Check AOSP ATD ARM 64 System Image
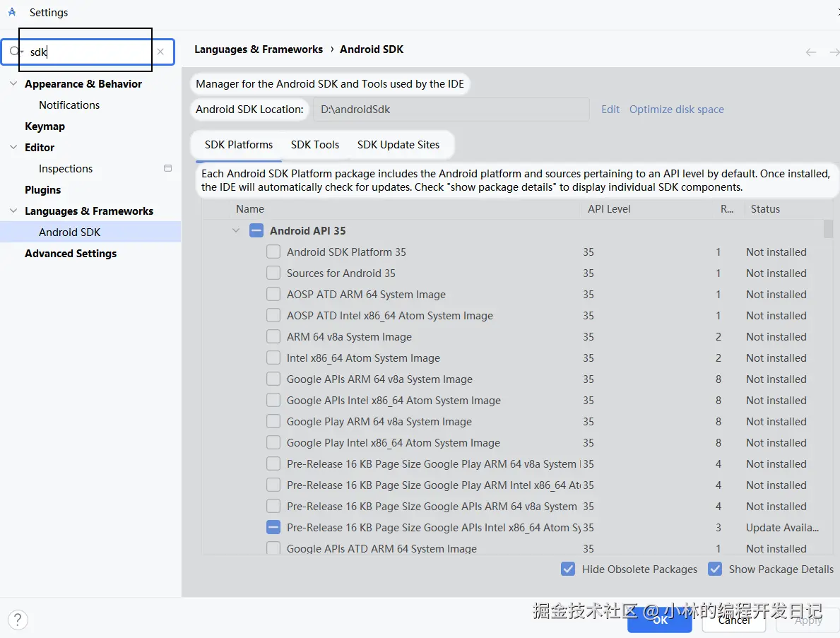840x638 pixels. (273, 294)
